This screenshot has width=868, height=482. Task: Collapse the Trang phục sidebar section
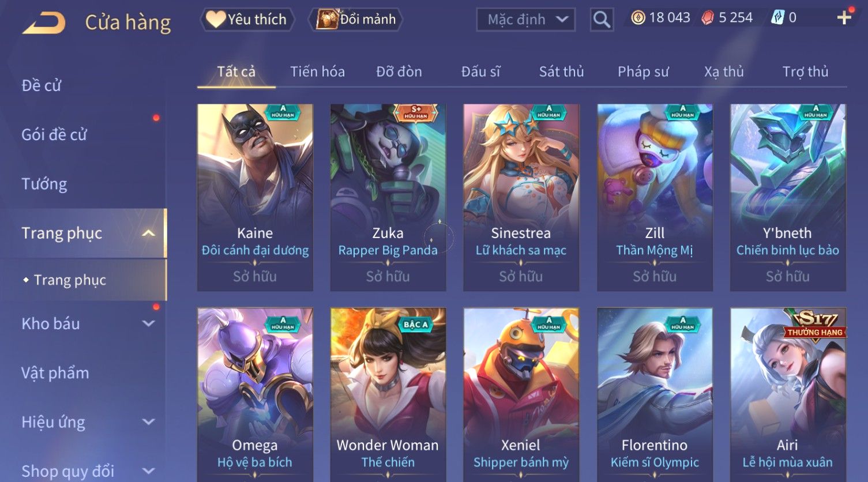click(148, 233)
